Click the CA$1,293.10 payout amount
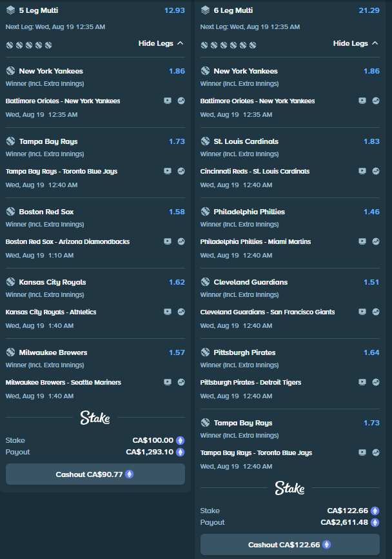 (150, 452)
